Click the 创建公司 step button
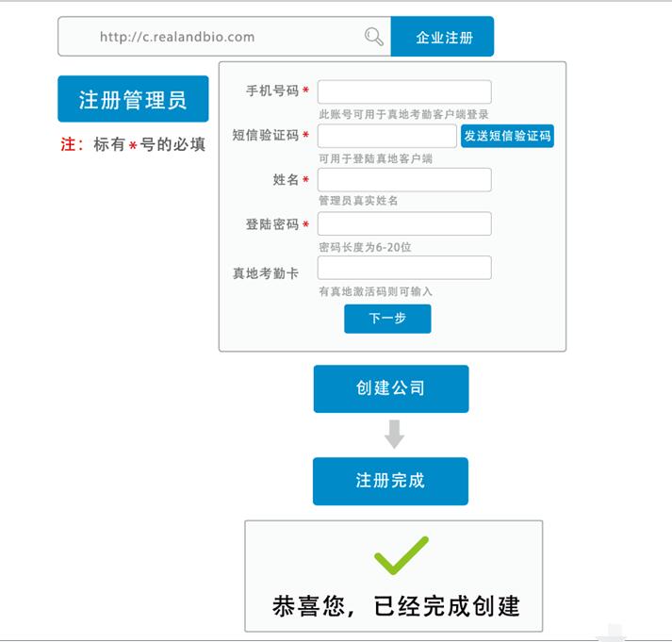Image resolution: width=672 pixels, height=642 pixels. tap(391, 388)
